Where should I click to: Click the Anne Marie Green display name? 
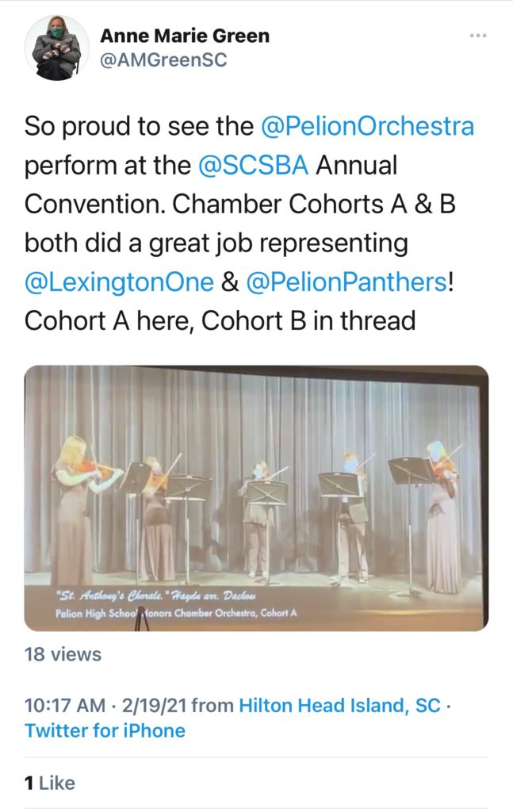(x=185, y=36)
